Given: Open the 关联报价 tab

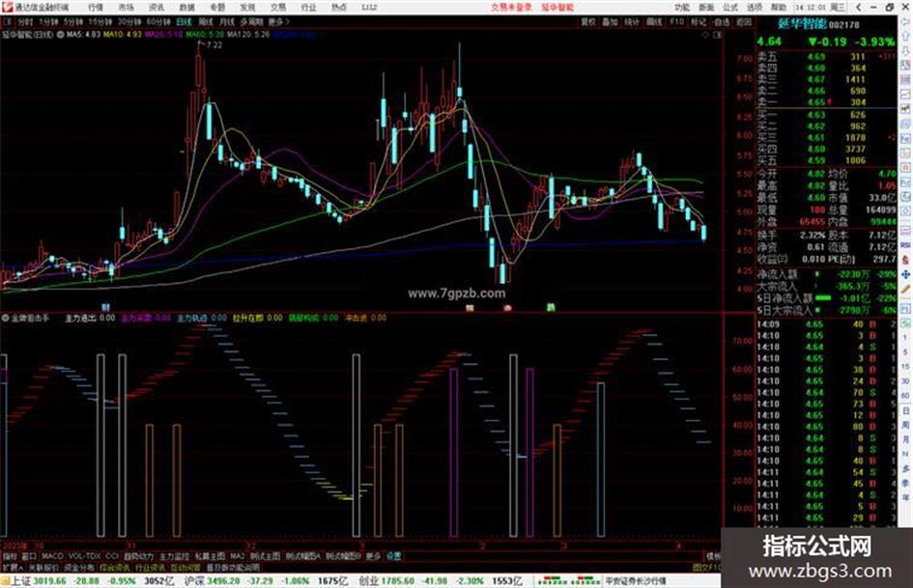Looking at the screenshot, I should coord(44,568).
